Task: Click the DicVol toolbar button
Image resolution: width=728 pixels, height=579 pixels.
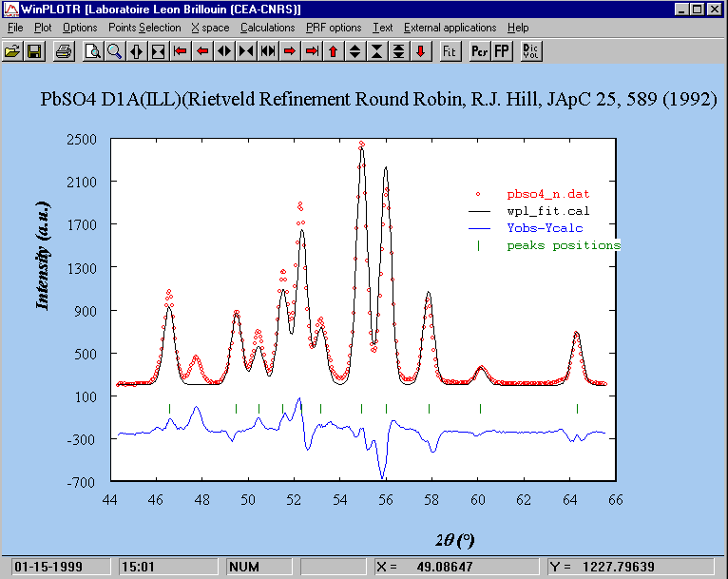Action: pyautogui.click(x=531, y=50)
